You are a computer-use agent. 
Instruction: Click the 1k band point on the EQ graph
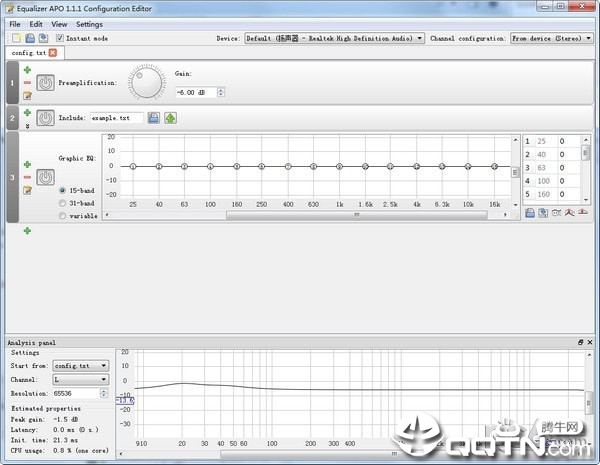tap(339, 166)
